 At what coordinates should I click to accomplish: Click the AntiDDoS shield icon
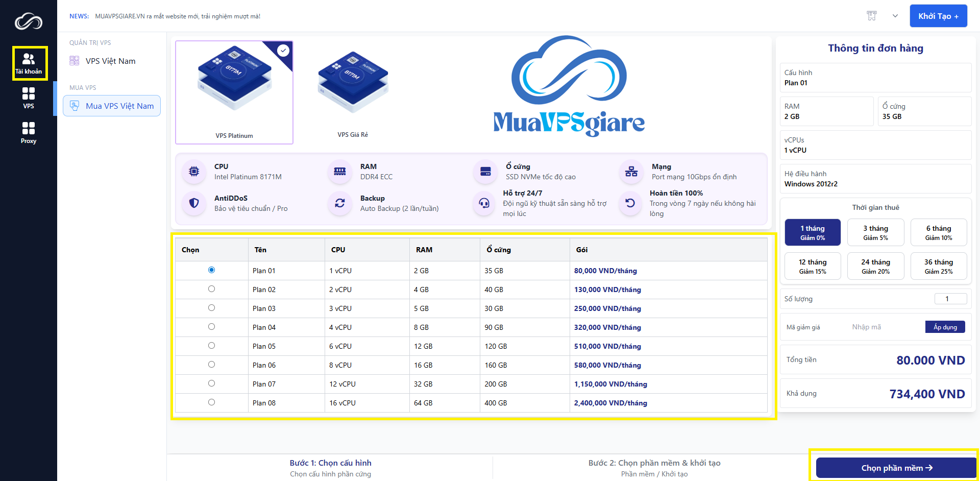(194, 203)
